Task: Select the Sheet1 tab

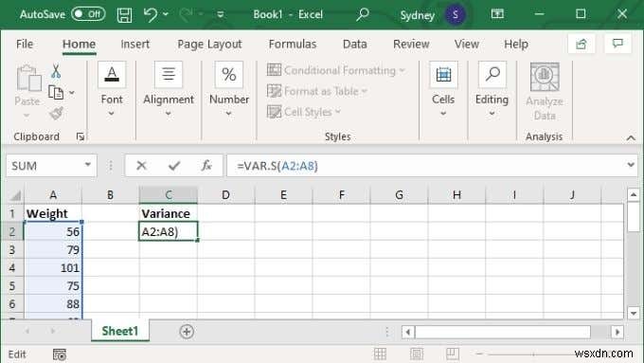Action: point(120,331)
